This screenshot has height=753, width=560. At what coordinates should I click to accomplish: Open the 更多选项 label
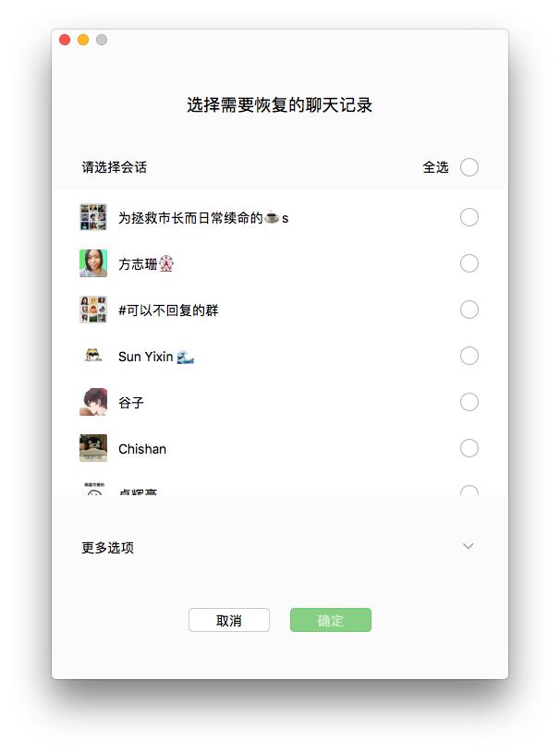tap(107, 548)
